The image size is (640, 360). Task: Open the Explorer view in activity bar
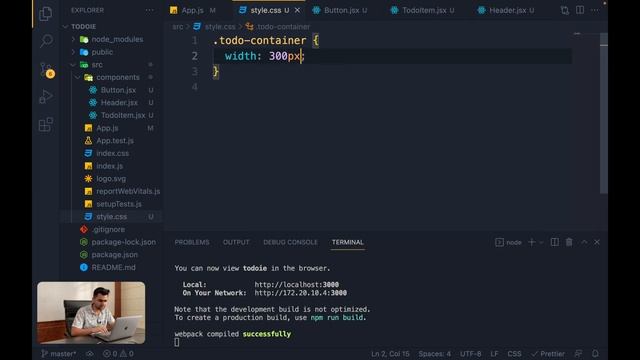coord(45,14)
